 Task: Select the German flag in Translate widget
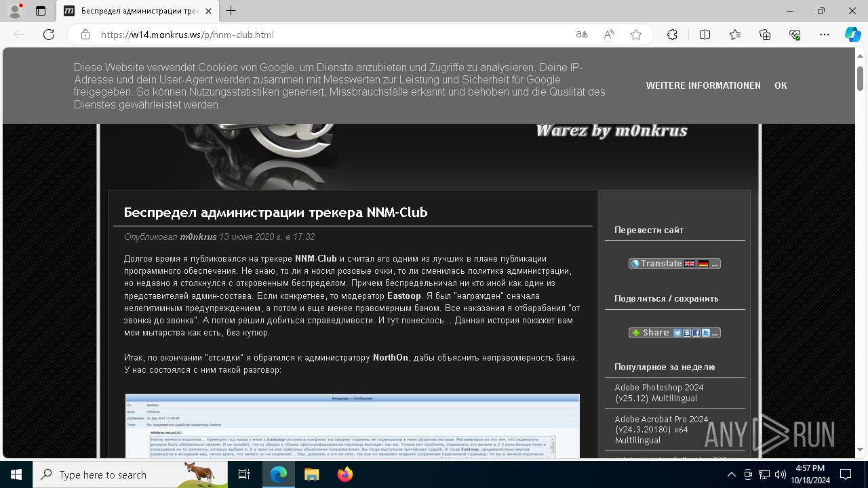(x=703, y=264)
